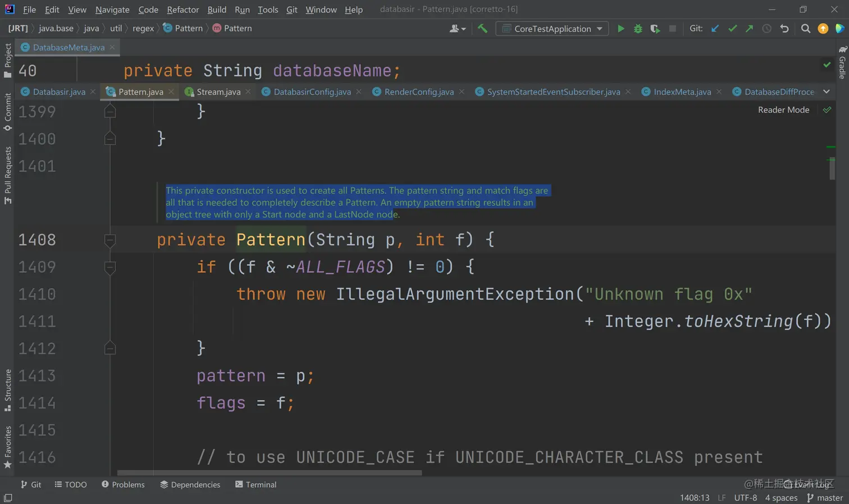Rollback changes with undo arrow icon
Viewport: 849px width, 504px height.
tap(784, 29)
